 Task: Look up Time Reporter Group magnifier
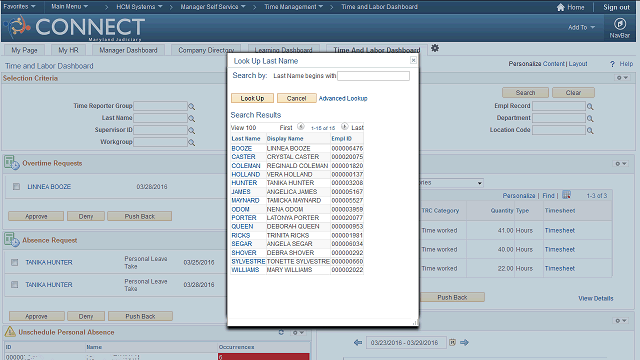coord(191,107)
